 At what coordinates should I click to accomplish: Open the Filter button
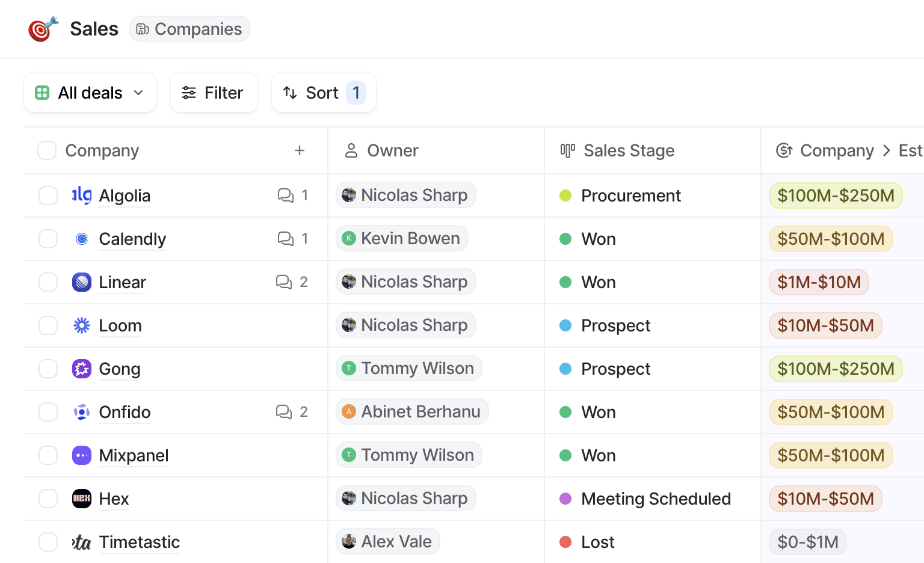(214, 93)
